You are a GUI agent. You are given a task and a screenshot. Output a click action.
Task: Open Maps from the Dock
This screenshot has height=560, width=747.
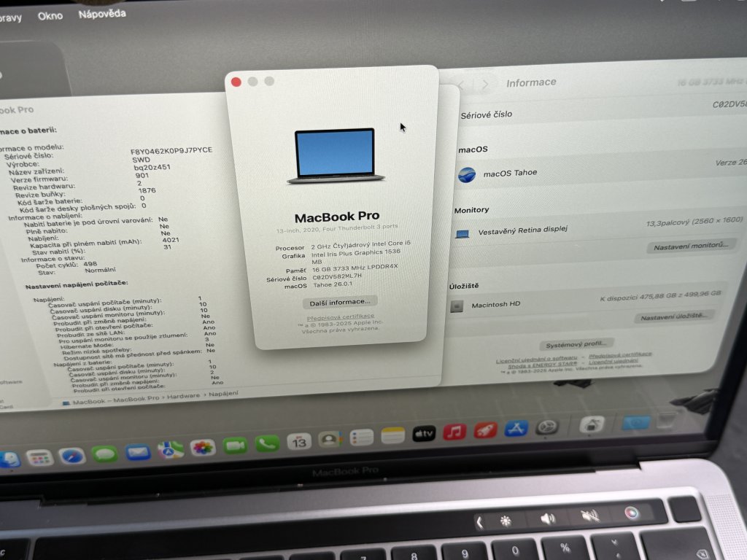[x=171, y=449]
